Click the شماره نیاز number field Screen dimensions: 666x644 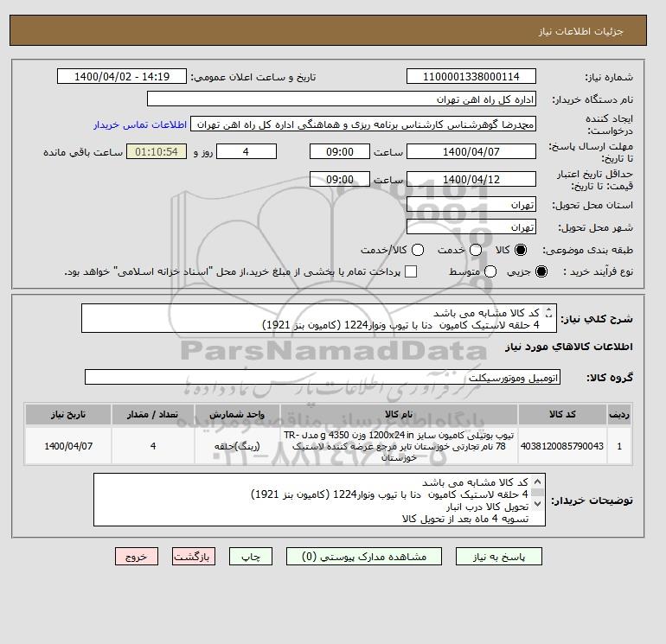click(x=471, y=76)
